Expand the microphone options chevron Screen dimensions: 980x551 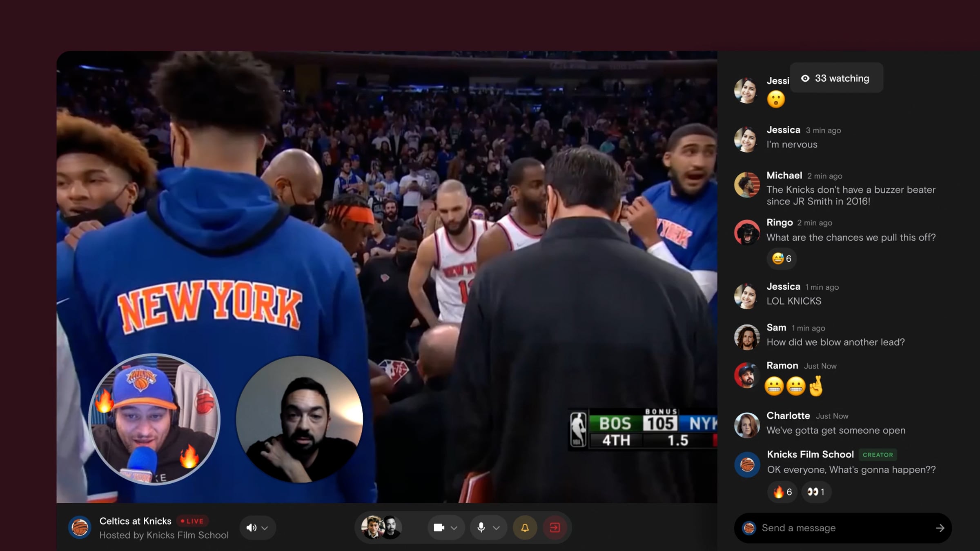tap(496, 528)
